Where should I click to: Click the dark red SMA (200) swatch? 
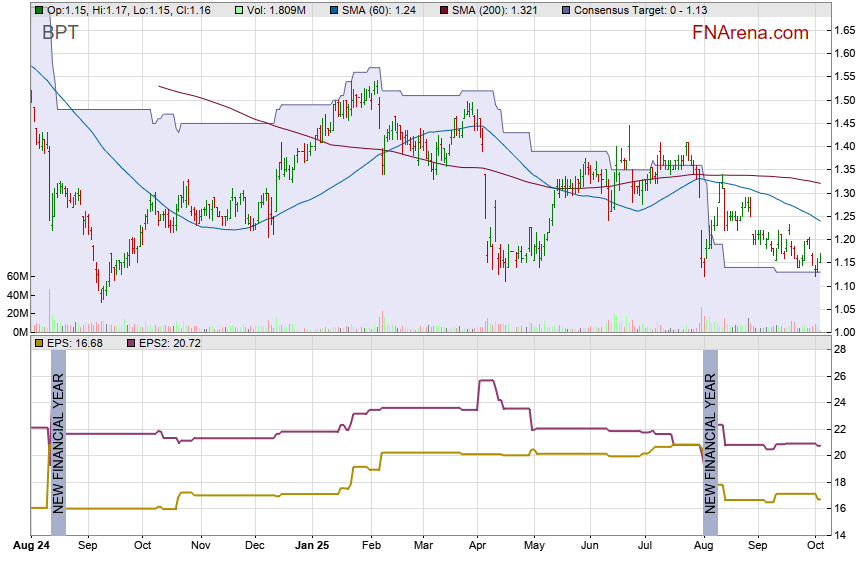(445, 10)
